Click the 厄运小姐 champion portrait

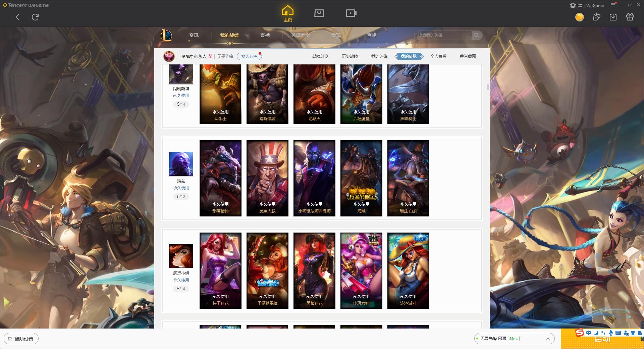(181, 256)
